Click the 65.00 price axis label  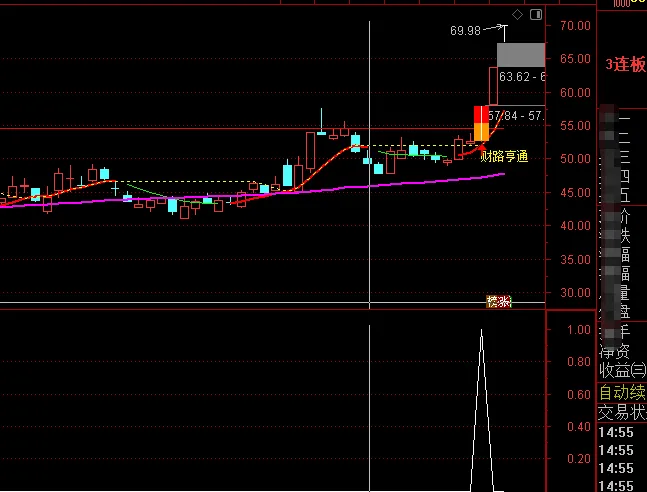point(575,59)
